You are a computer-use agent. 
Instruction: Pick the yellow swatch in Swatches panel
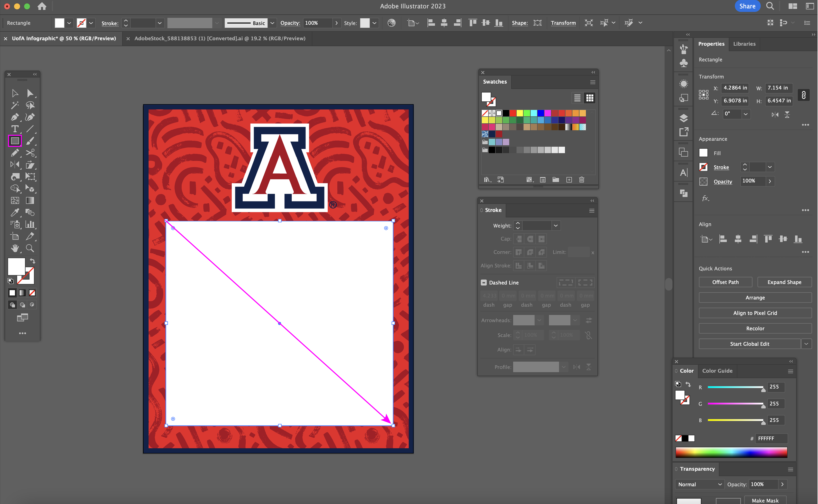(x=520, y=113)
